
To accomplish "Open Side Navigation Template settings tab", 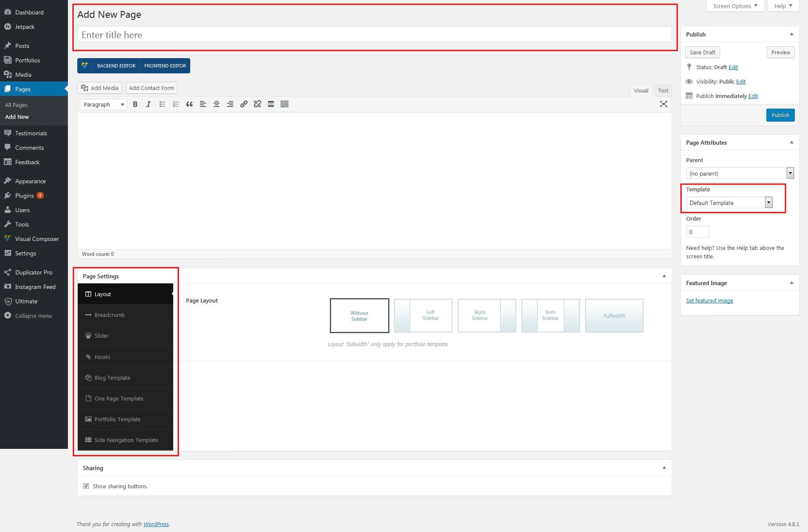I will coord(125,440).
